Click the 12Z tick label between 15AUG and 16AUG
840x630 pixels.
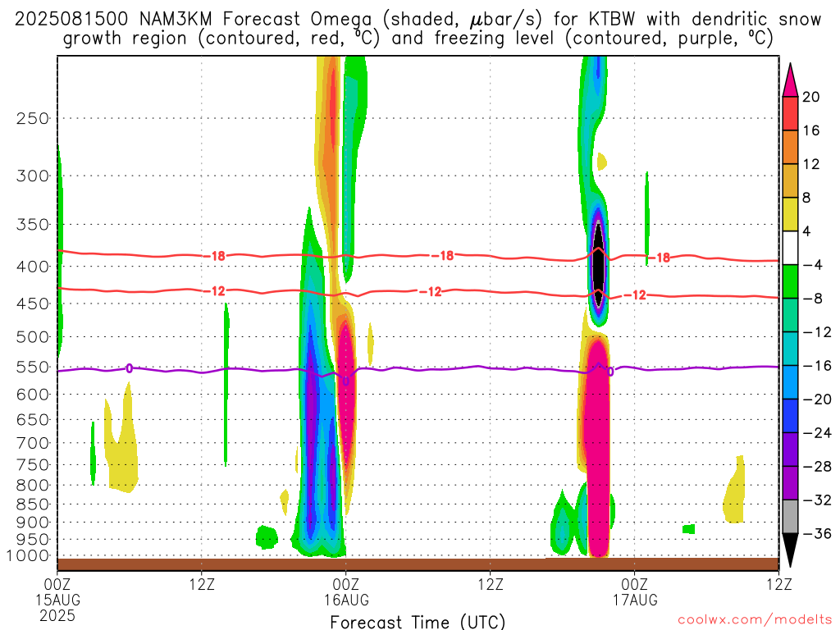click(x=202, y=583)
